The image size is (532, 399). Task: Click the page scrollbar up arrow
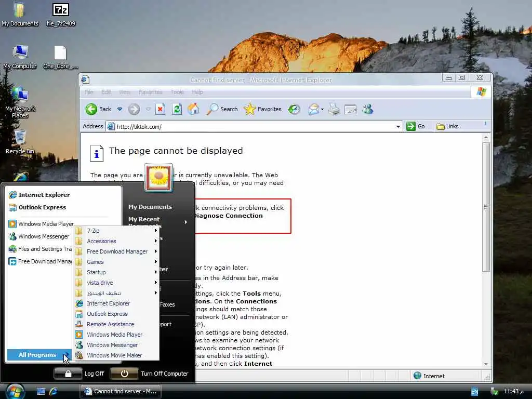pos(486,138)
